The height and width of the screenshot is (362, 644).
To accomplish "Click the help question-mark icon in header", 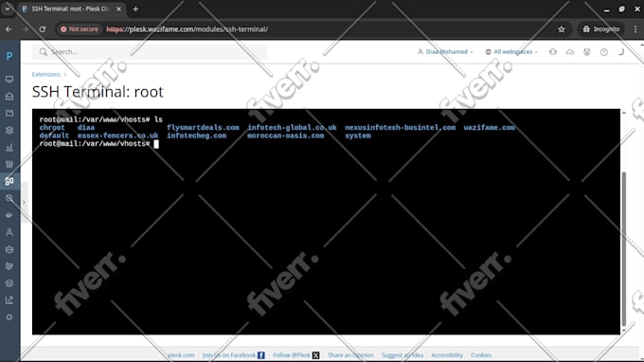I will tap(604, 52).
